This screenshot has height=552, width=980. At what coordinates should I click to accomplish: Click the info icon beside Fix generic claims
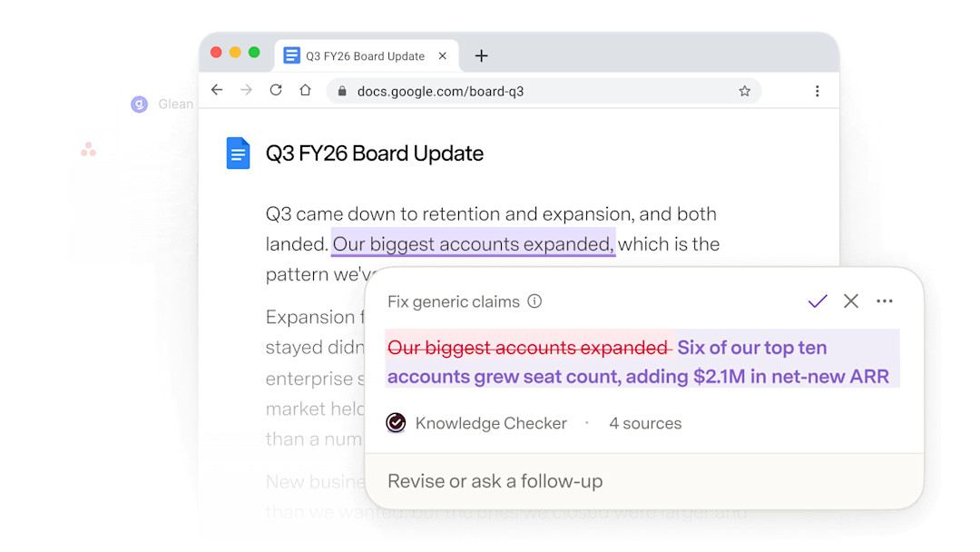534,301
